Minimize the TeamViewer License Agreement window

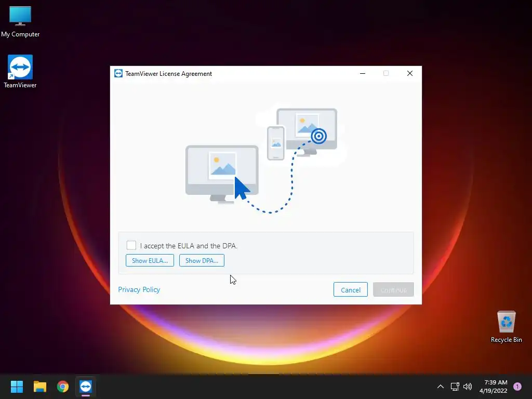(x=362, y=73)
